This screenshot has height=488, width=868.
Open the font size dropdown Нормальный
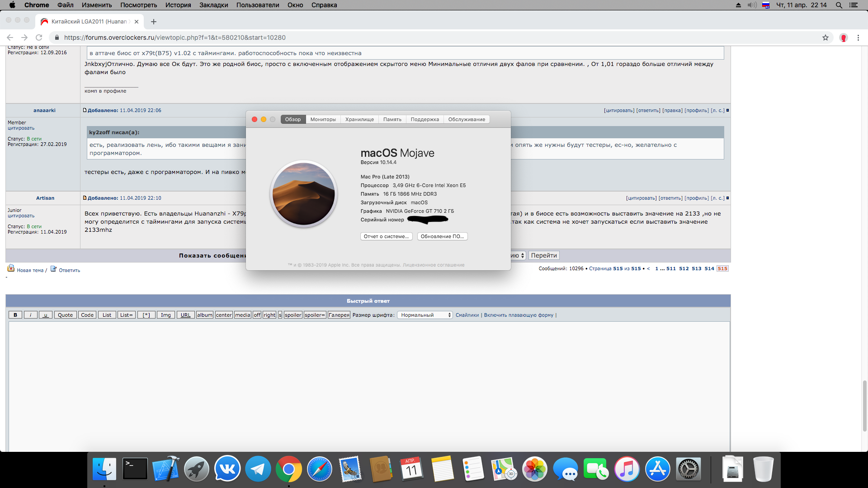425,315
